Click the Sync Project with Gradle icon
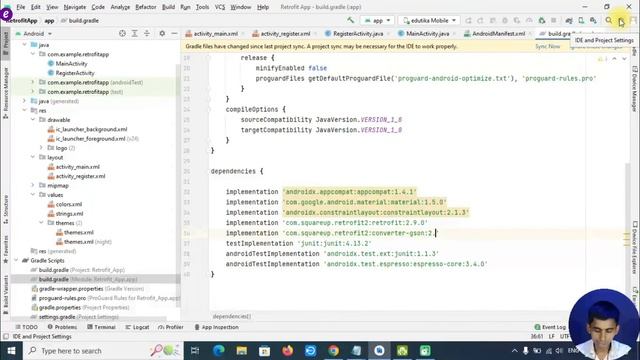The height and width of the screenshot is (360, 640). click(x=569, y=20)
